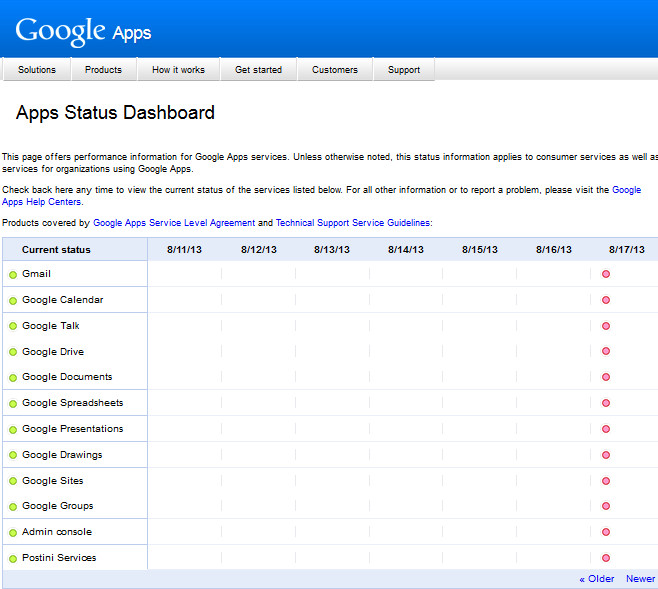Viewport: 658px width, 589px height.
Task: Open the red 8/17/13 outage dot for Google Drawings
Action: click(606, 455)
